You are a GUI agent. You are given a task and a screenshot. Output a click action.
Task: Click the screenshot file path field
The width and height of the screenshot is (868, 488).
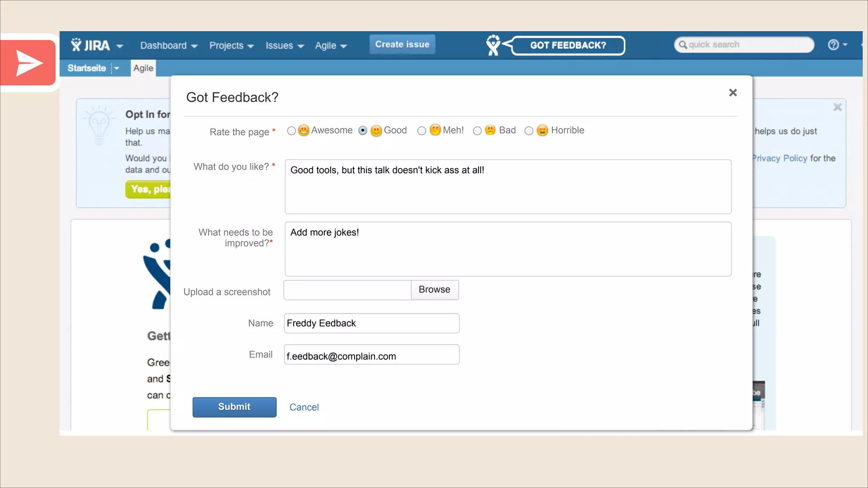[347, 290]
